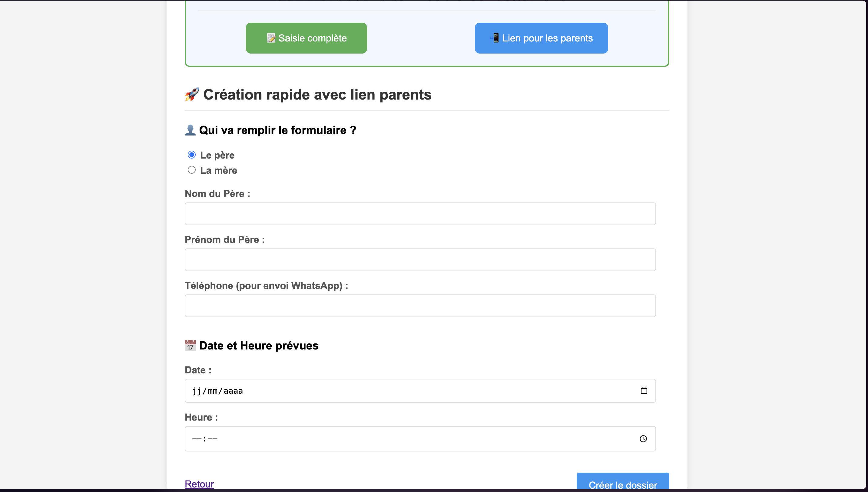Viewport: 868px width, 492px height.
Task: Follow the Retour link
Action: (x=199, y=484)
